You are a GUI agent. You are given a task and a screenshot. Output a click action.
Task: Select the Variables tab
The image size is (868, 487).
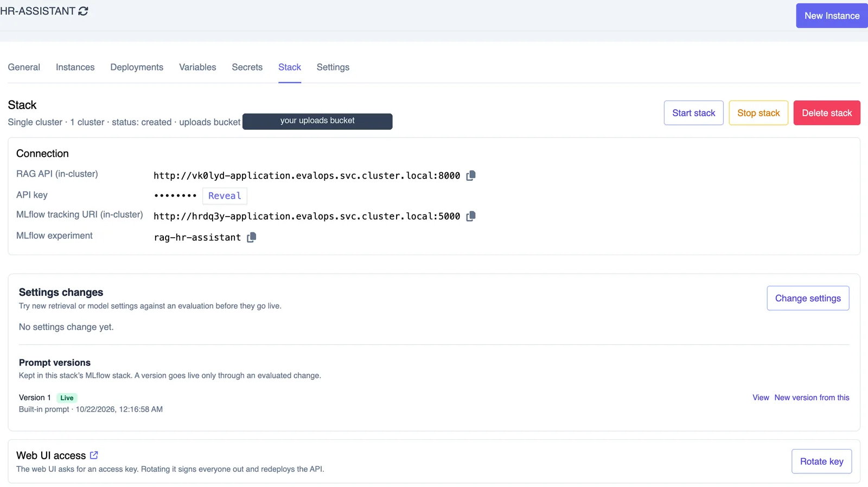[x=197, y=67]
